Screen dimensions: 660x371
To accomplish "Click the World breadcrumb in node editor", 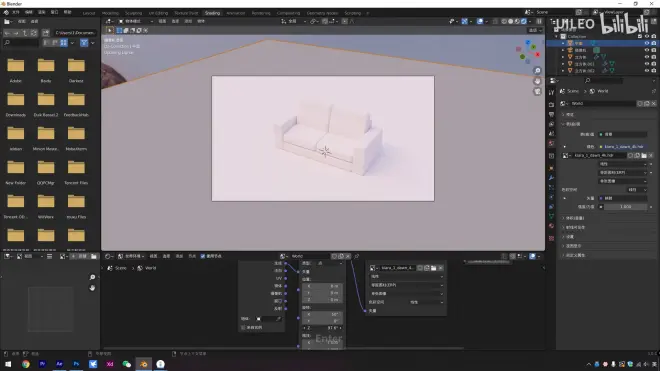I will [x=146, y=268].
